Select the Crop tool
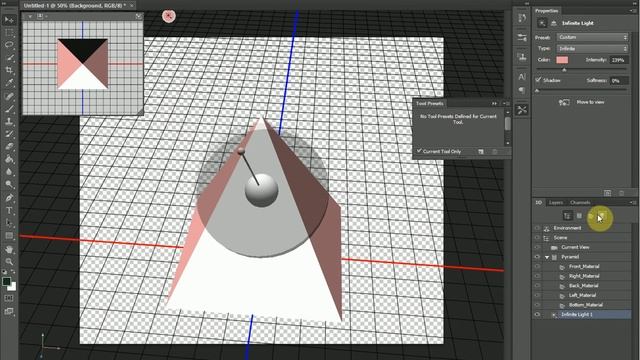 click(9, 70)
